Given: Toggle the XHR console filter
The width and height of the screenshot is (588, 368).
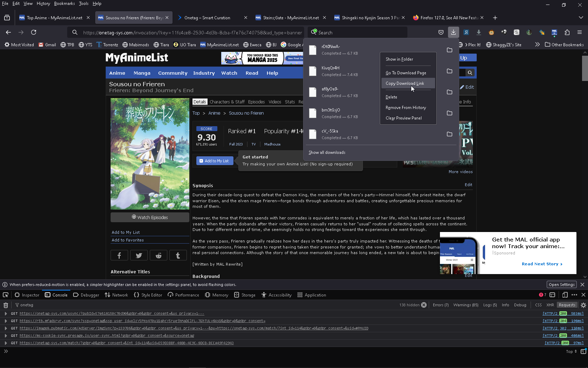Looking at the screenshot, I should (550, 305).
